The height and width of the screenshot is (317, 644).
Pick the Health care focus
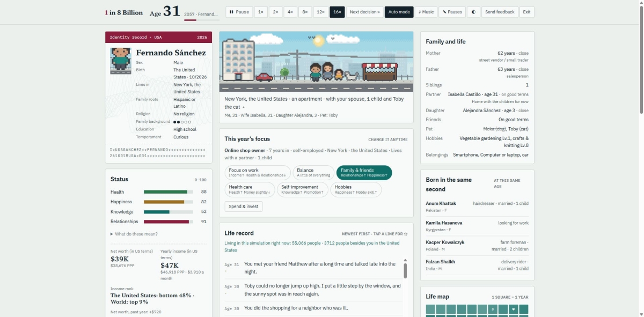[x=250, y=189]
